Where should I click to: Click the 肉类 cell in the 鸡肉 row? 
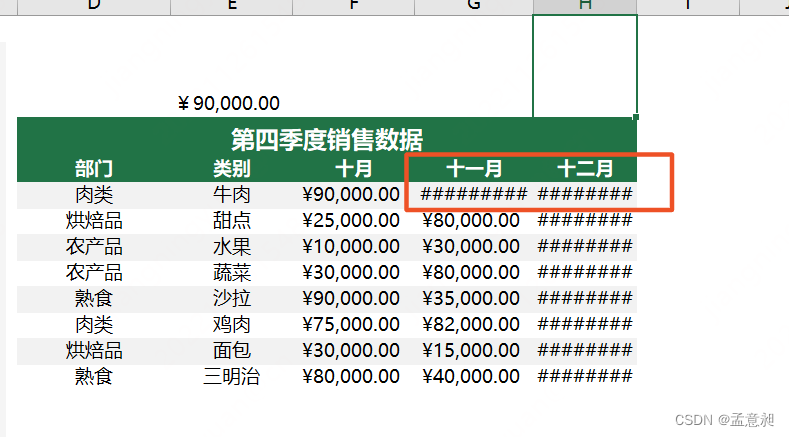click(x=94, y=325)
